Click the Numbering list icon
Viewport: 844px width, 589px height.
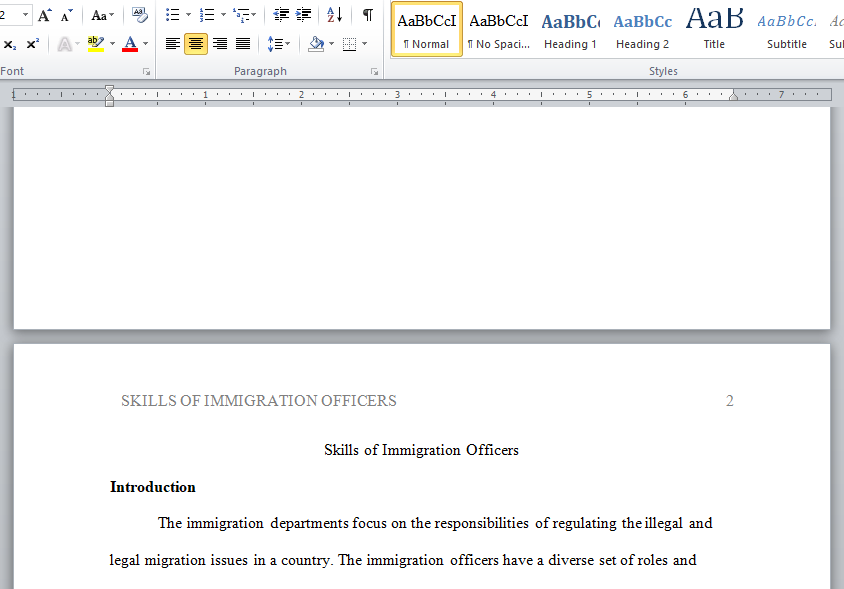pyautogui.click(x=207, y=15)
